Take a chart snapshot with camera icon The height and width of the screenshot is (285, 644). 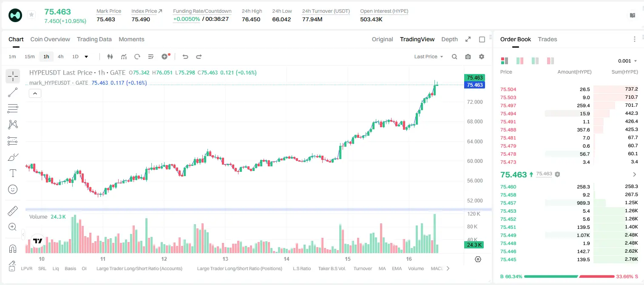[468, 57]
